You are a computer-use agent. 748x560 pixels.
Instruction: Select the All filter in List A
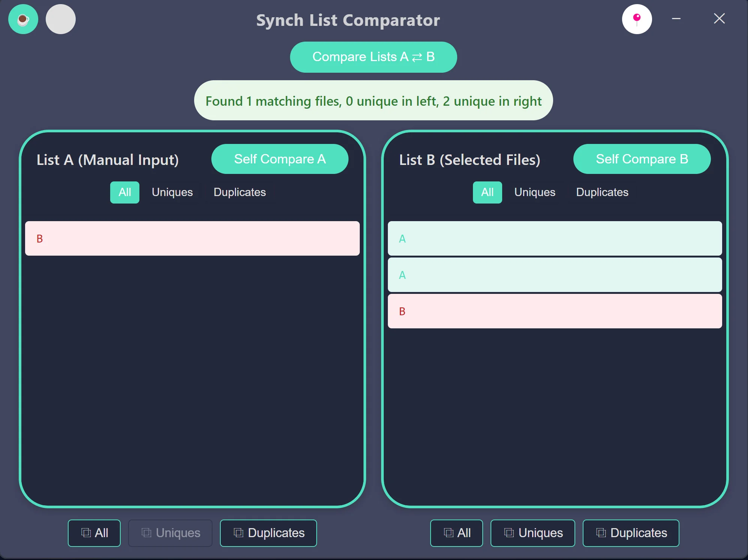point(124,192)
